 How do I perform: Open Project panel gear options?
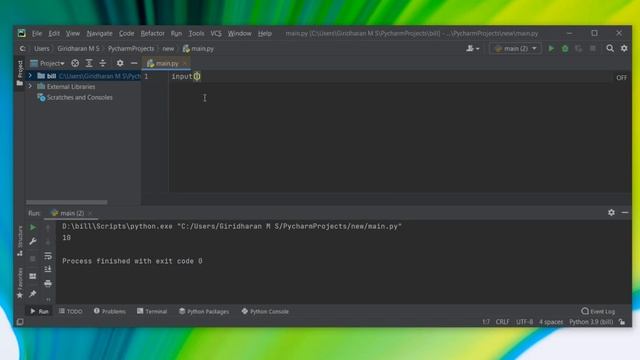tap(120, 63)
